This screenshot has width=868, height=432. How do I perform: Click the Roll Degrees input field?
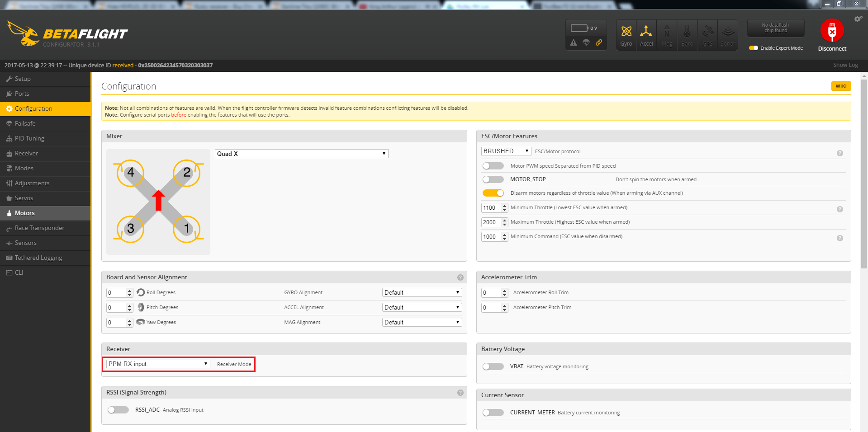click(x=119, y=292)
